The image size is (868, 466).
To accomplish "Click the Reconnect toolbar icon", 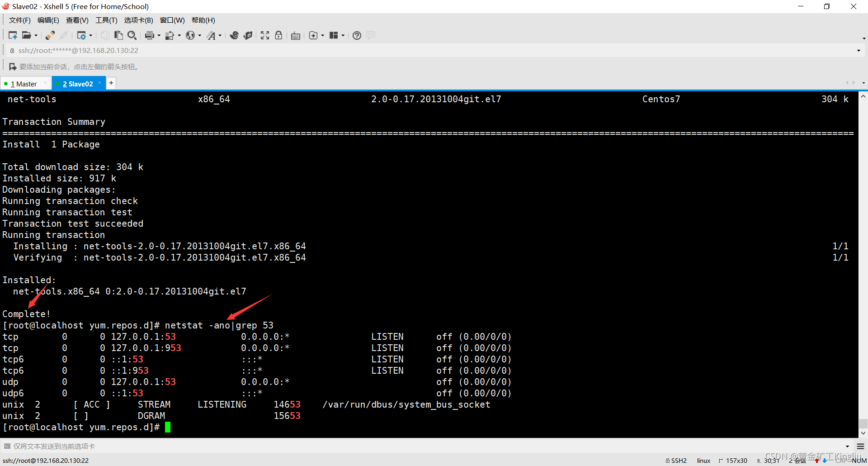I will (x=50, y=35).
